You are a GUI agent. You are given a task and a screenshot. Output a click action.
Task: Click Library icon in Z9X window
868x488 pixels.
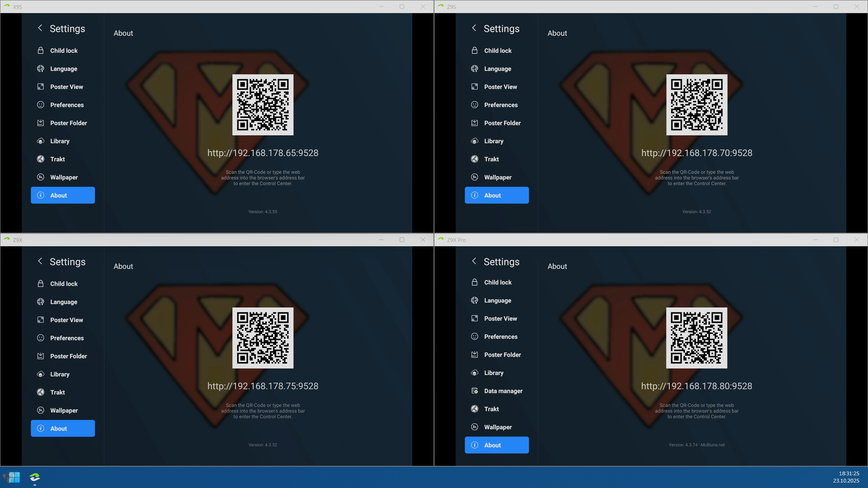(40, 374)
